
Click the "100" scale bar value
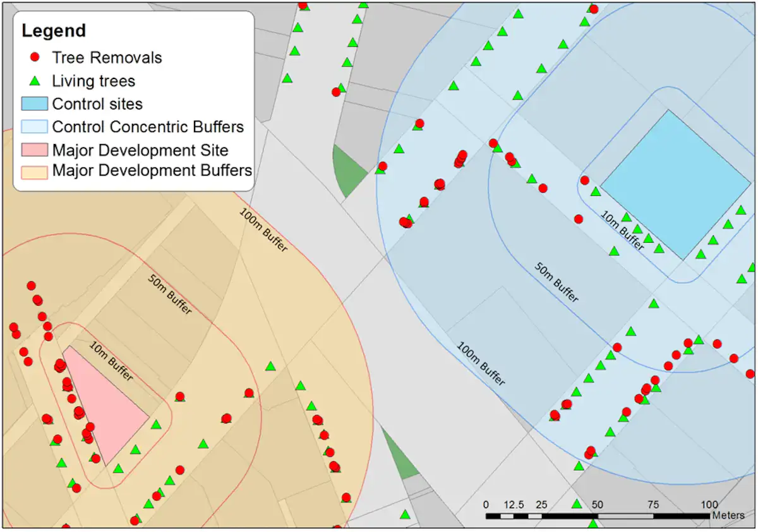[709, 505]
